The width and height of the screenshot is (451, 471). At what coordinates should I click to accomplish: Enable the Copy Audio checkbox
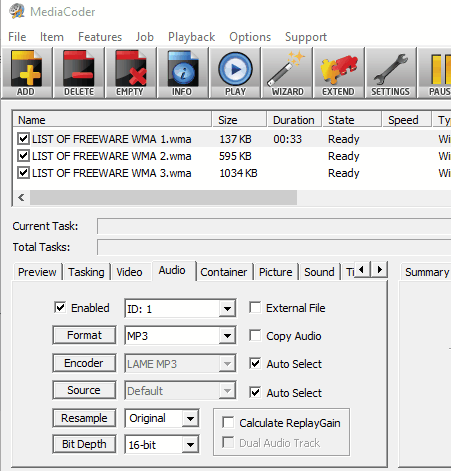(x=255, y=335)
